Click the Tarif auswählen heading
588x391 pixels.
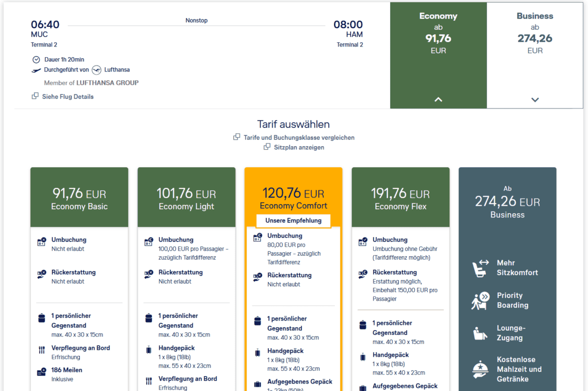(x=293, y=124)
